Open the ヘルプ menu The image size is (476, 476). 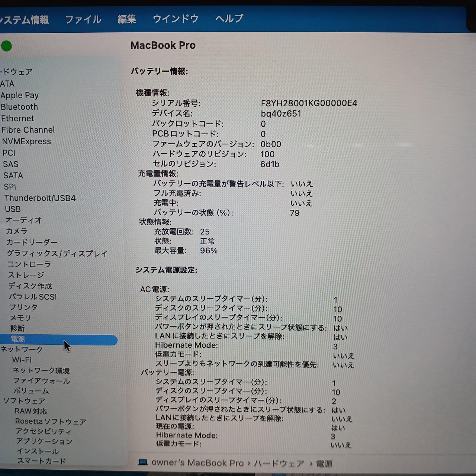point(229,18)
